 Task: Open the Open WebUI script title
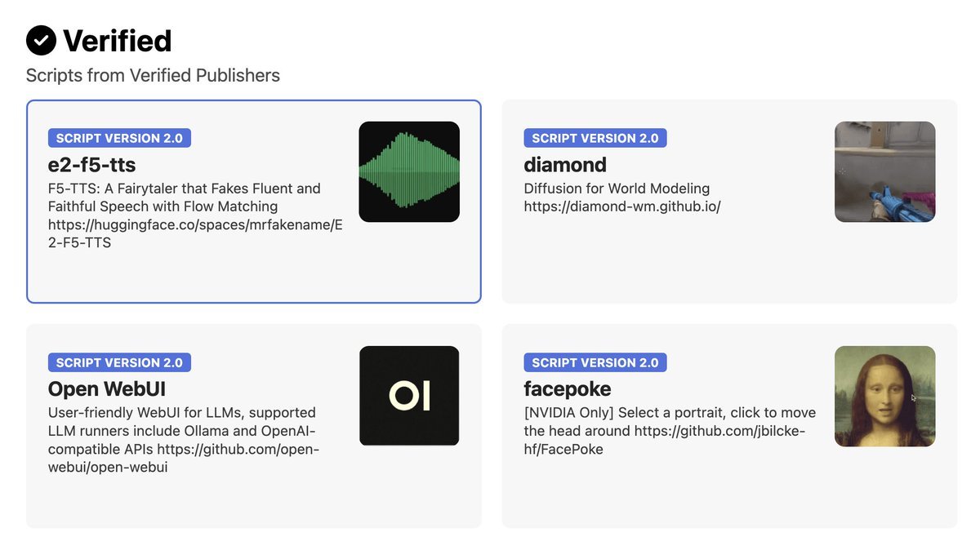[x=106, y=388]
